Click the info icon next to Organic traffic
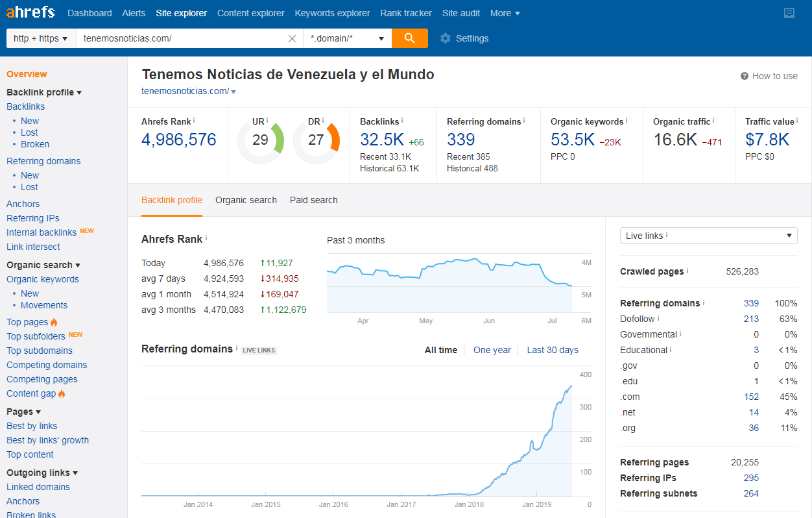Screen dimensions: 812x518 pos(714,121)
